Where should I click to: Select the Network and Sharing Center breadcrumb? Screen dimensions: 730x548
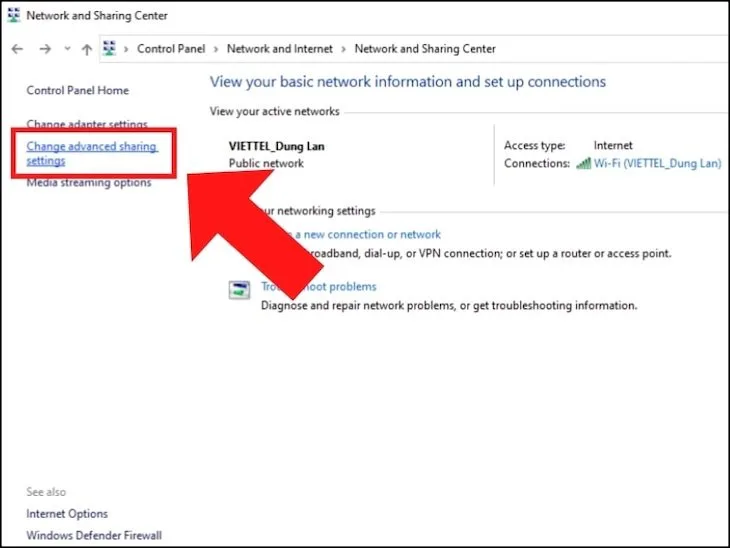click(425, 49)
